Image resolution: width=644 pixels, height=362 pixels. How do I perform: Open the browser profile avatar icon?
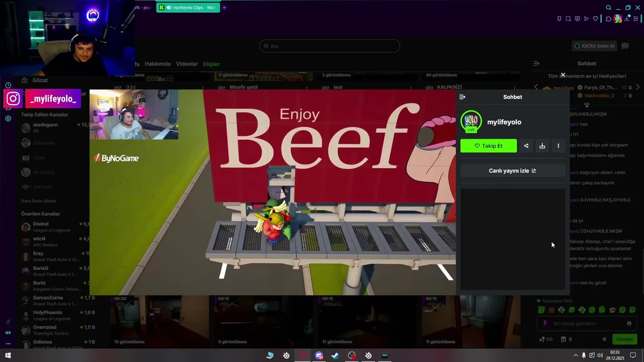tap(617, 19)
